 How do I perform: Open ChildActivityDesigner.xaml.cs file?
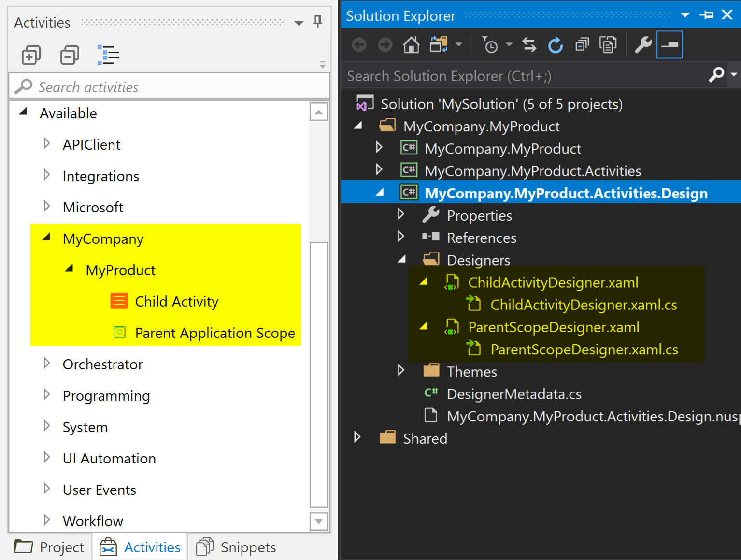584,305
